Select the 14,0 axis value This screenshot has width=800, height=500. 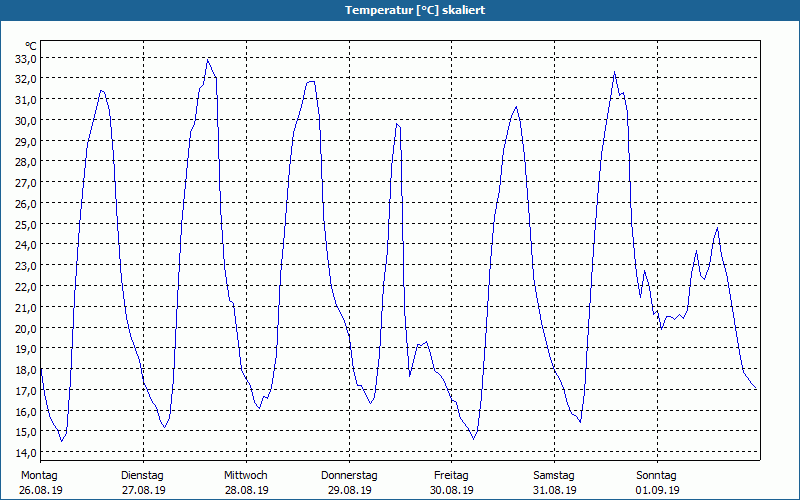tap(26, 453)
